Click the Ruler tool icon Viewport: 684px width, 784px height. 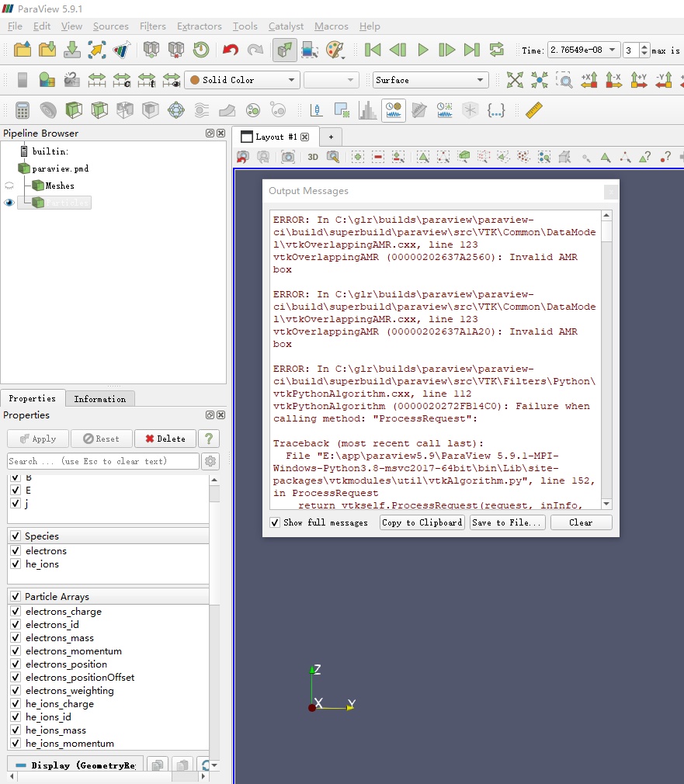tap(533, 110)
